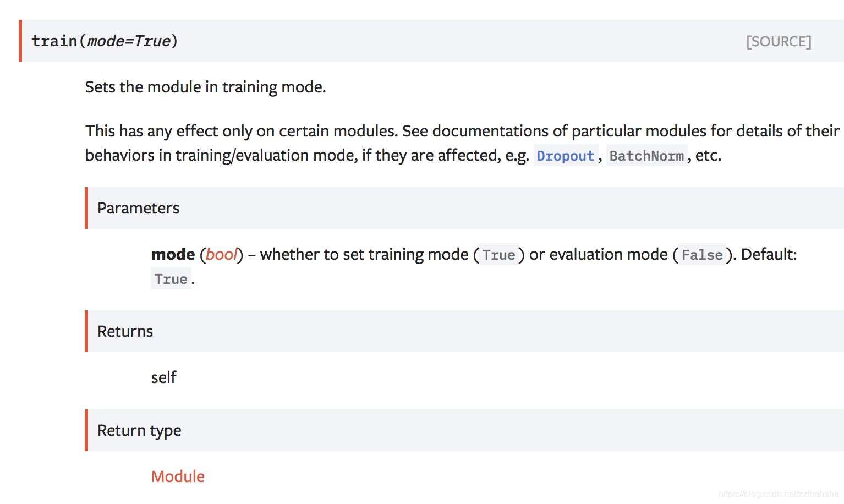Click the train(mode=True) method signature
This screenshot has width=844, height=504.
click(105, 41)
